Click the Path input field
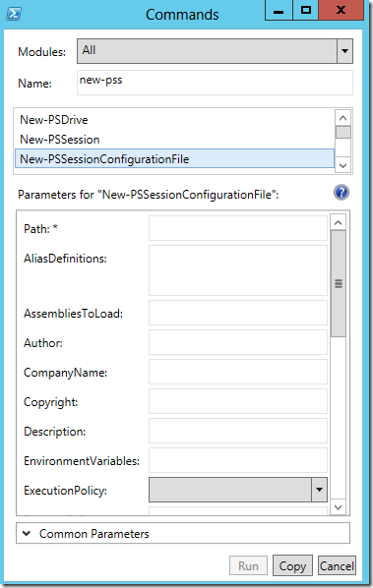This screenshot has height=588, width=373. tap(238, 228)
